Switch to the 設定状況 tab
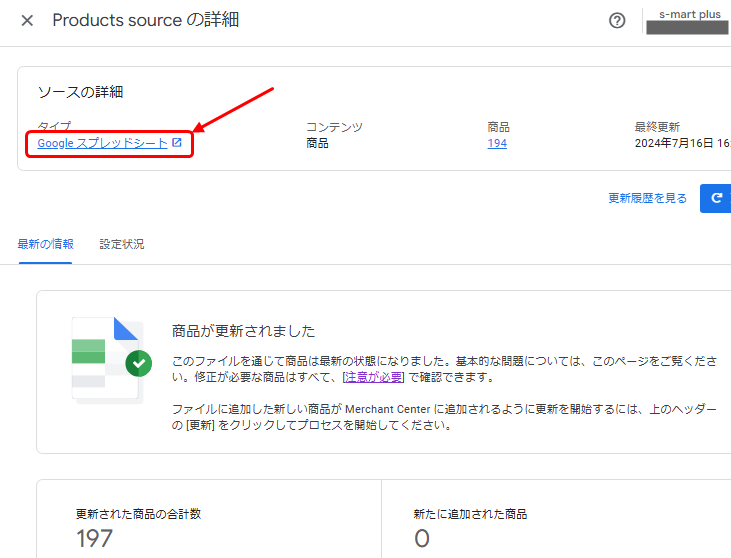Image resolution: width=731 pixels, height=558 pixels. click(x=122, y=244)
